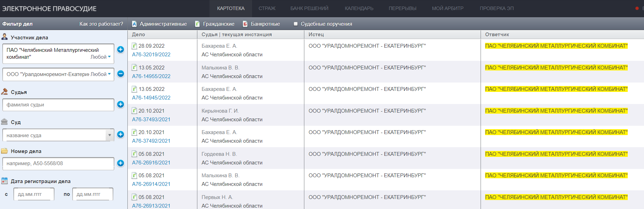Filter by Гражданские cases

(x=215, y=24)
